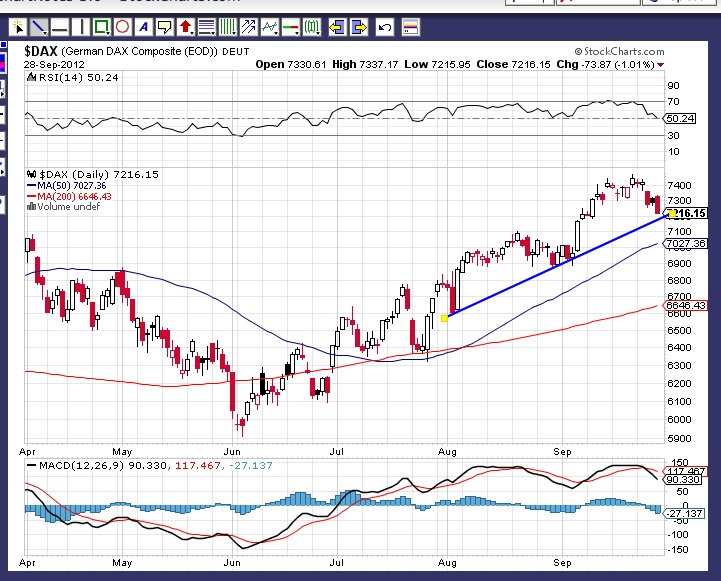721x581 pixels.
Task: Select the zigzag wave line tool
Action: 269,27
